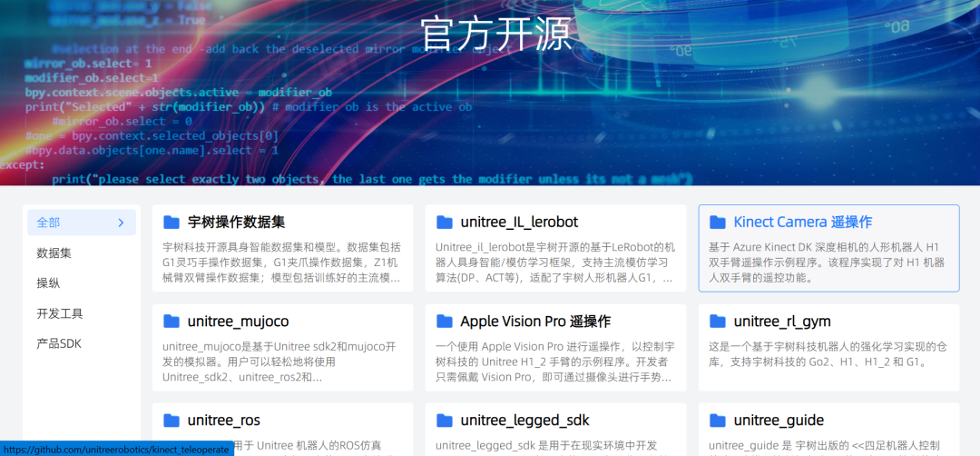Viewport: 980px width, 456px height.
Task: Click chevron arrow next to 全部
Action: click(x=122, y=223)
